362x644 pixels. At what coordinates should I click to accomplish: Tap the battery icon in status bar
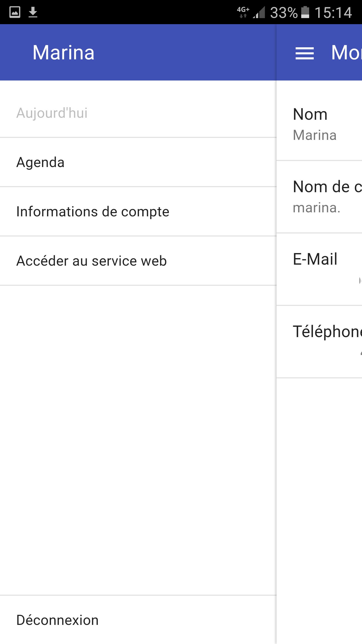pos(305,13)
